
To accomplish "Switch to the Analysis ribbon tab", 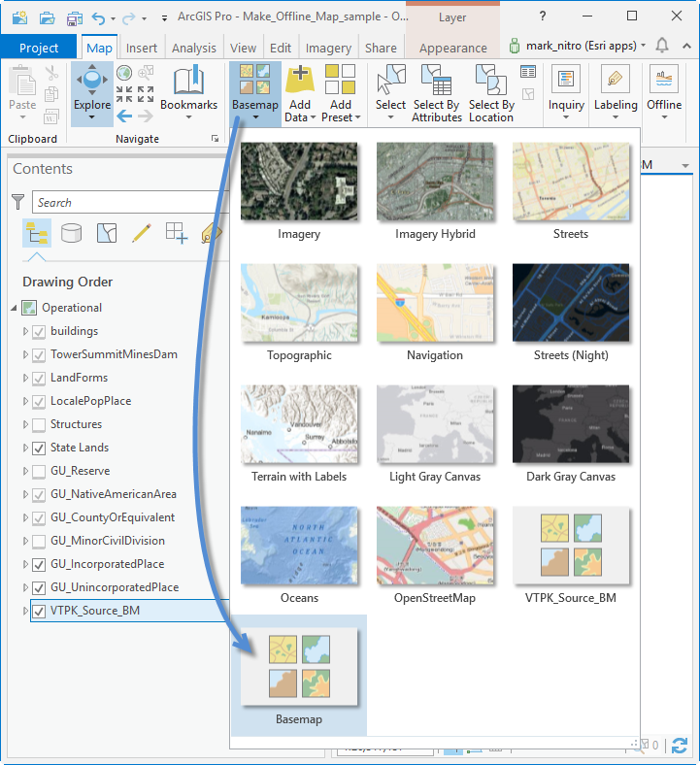I will [193, 48].
